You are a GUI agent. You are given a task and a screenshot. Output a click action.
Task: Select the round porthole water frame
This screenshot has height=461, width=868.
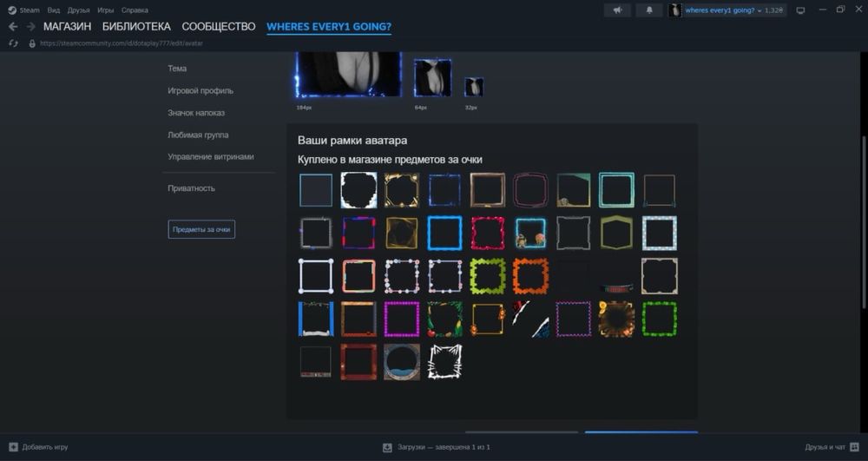[x=402, y=362]
